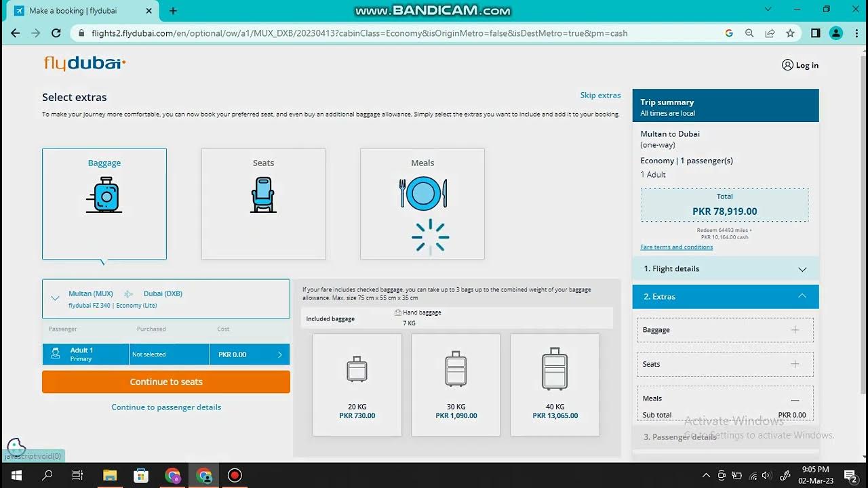The height and width of the screenshot is (488, 868).
Task: Choose the 30 KG baggage option
Action: point(456,385)
